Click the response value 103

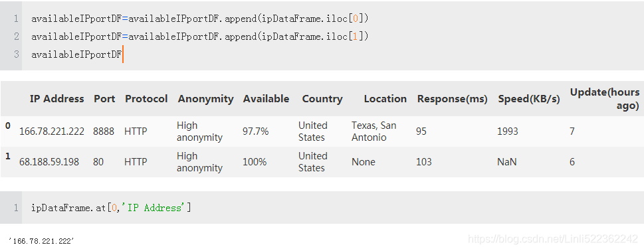(423, 162)
